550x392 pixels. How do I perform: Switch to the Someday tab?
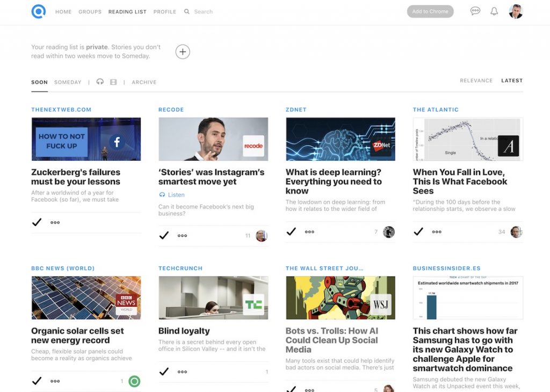coord(68,82)
